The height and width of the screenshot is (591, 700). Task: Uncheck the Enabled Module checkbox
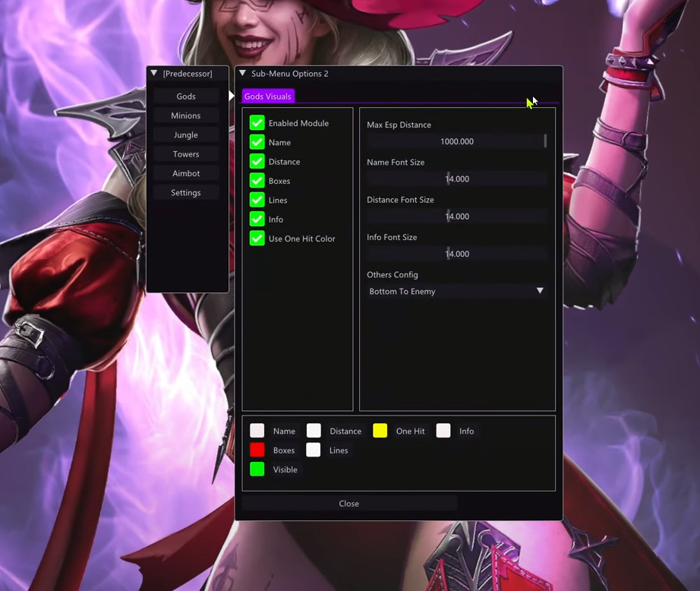257,123
